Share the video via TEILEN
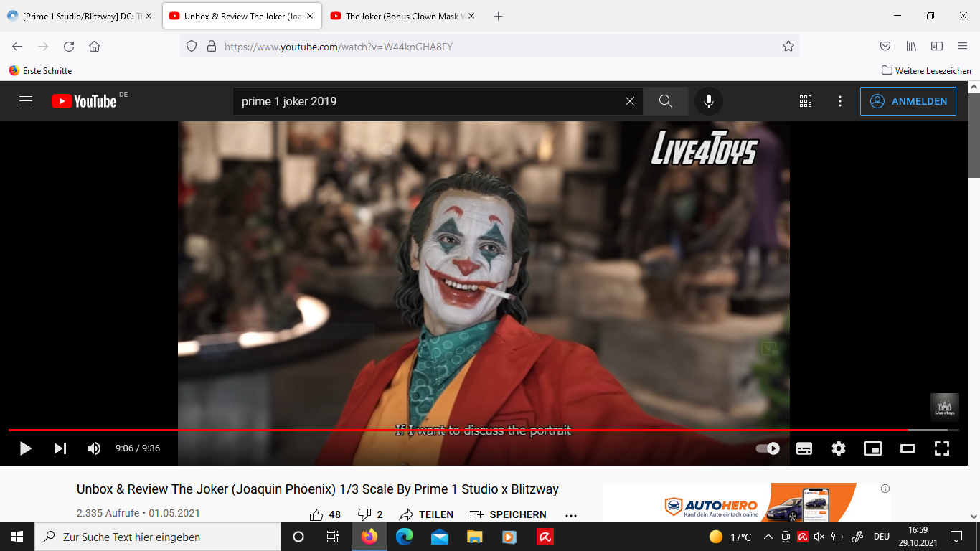980x551 pixels. point(426,514)
